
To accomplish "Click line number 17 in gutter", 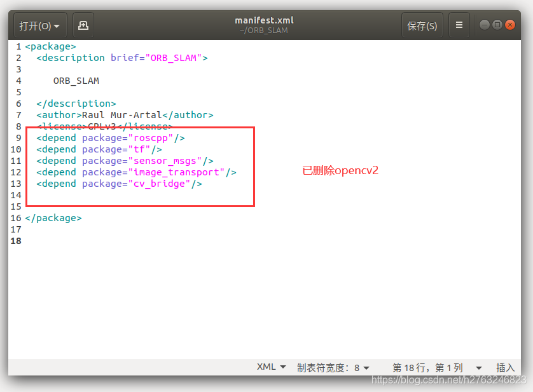I will point(16,229).
